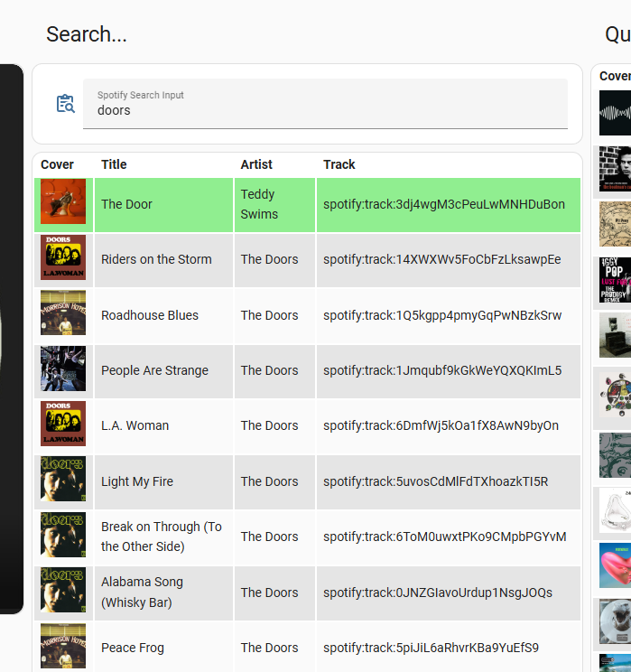Viewport: 631px width, 672px height.
Task: Click the Title column header
Action: (x=114, y=164)
